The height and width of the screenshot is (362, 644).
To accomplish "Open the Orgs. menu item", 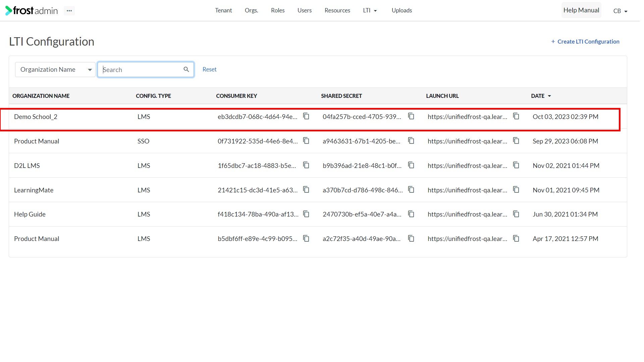I will [x=251, y=10].
